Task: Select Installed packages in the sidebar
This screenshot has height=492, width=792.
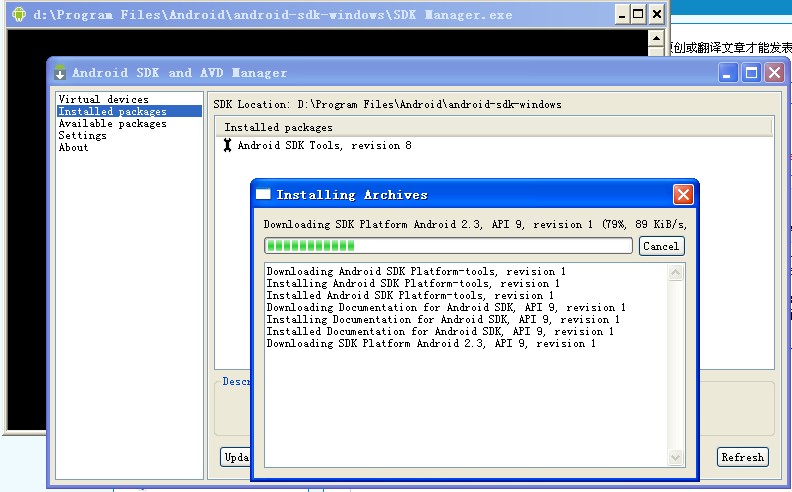Action: pyautogui.click(x=129, y=111)
